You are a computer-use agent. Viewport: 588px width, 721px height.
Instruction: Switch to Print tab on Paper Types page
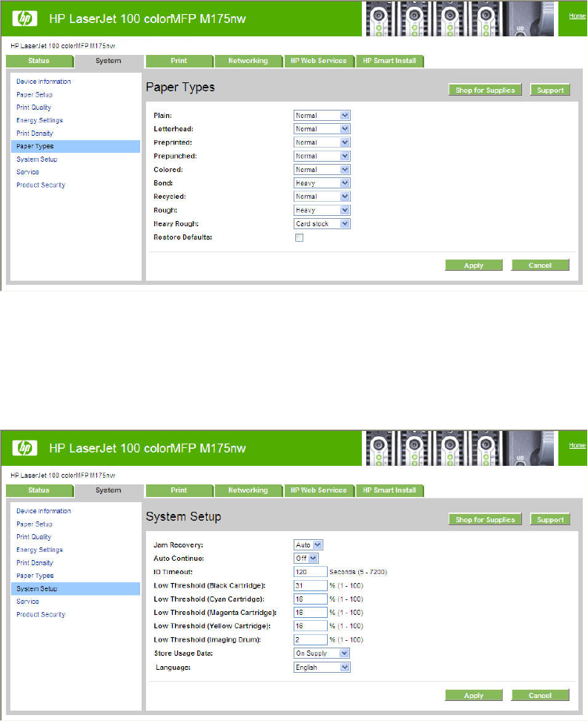point(179,61)
